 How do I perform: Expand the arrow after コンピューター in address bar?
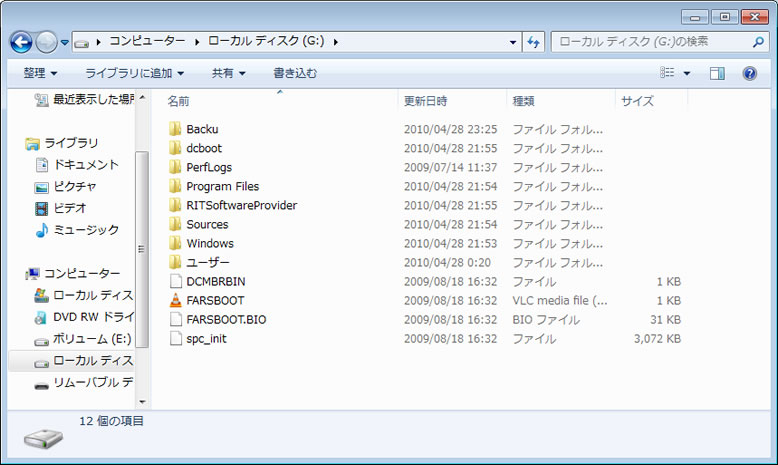[x=197, y=42]
